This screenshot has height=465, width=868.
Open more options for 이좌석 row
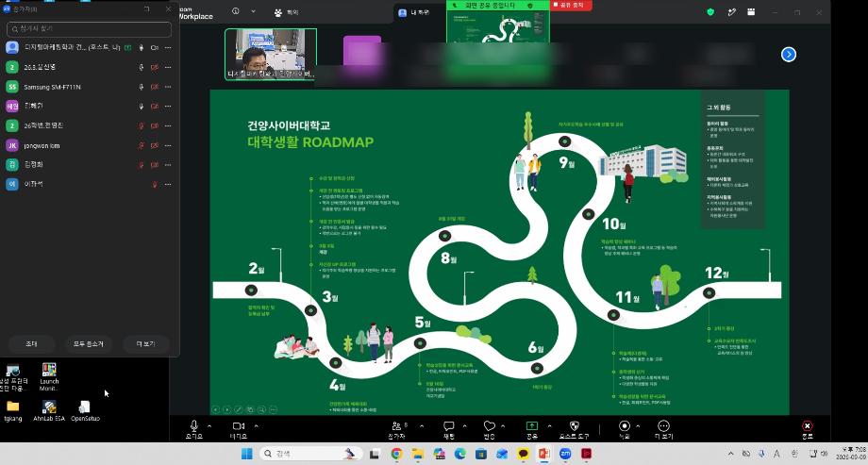pos(168,184)
